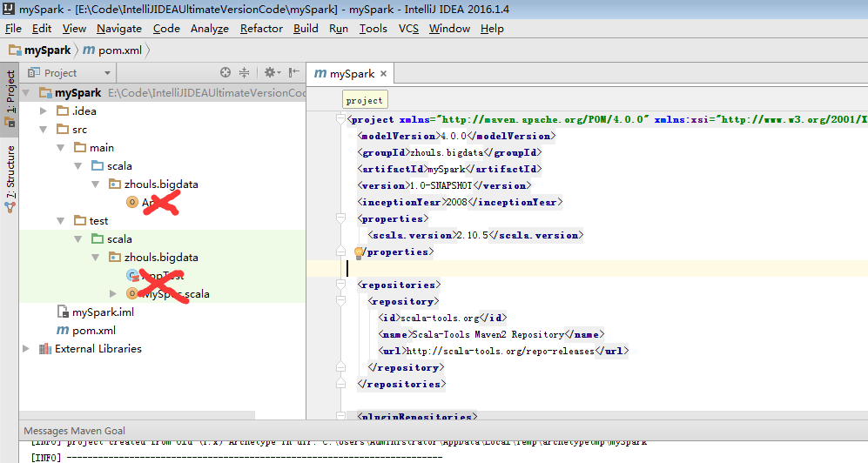Fold the properties tag in gutter

tap(341, 218)
